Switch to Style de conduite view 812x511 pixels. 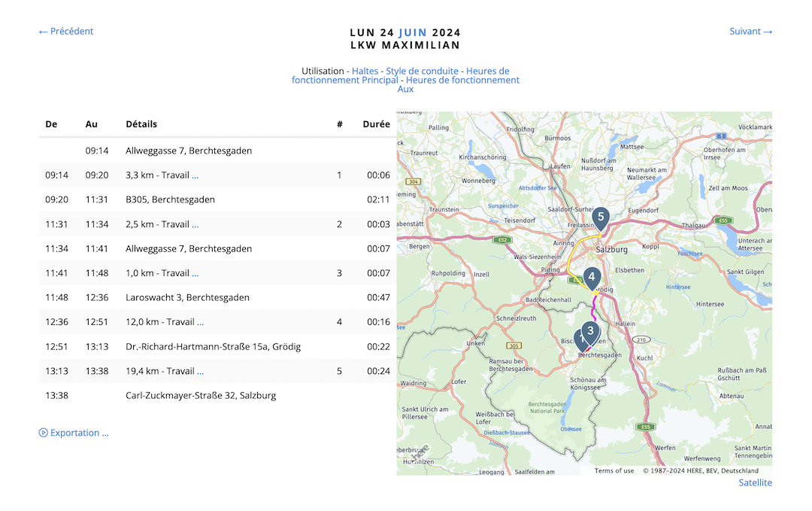pos(422,71)
